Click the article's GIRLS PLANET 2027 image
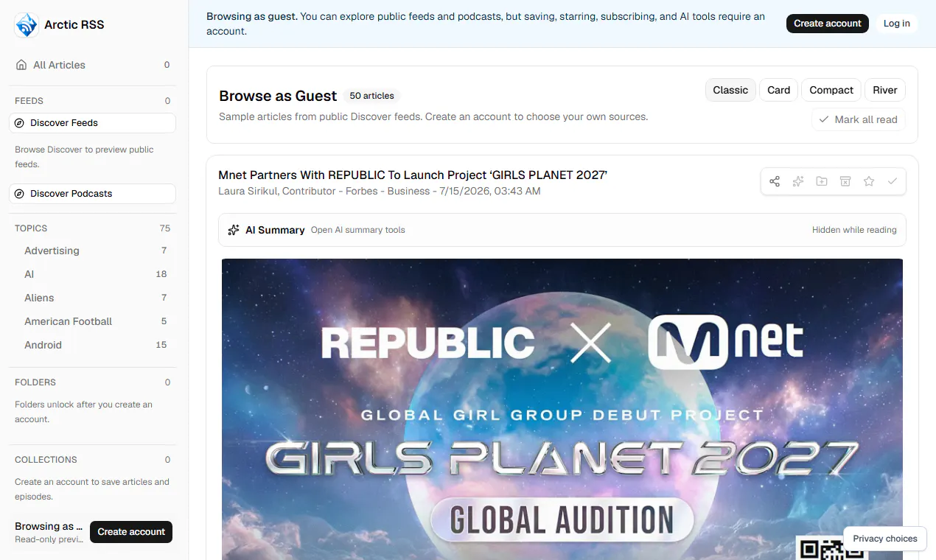This screenshot has width=936, height=560. [x=562, y=409]
